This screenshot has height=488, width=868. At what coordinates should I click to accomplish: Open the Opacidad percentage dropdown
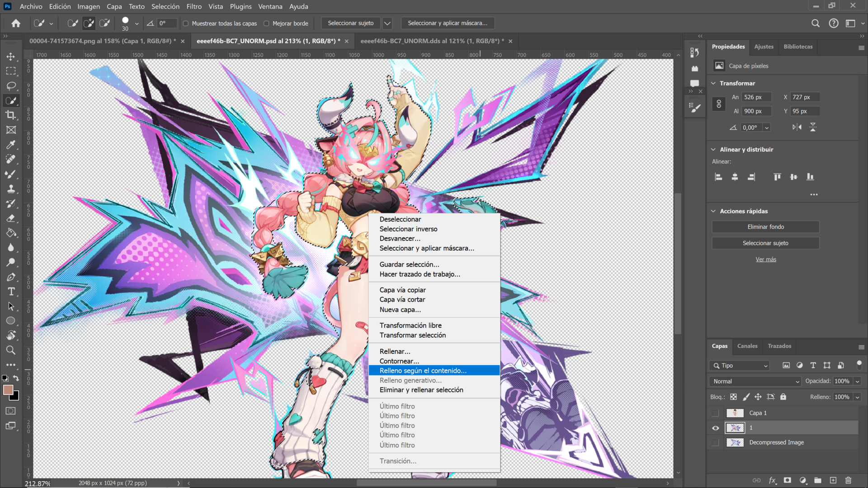(857, 381)
